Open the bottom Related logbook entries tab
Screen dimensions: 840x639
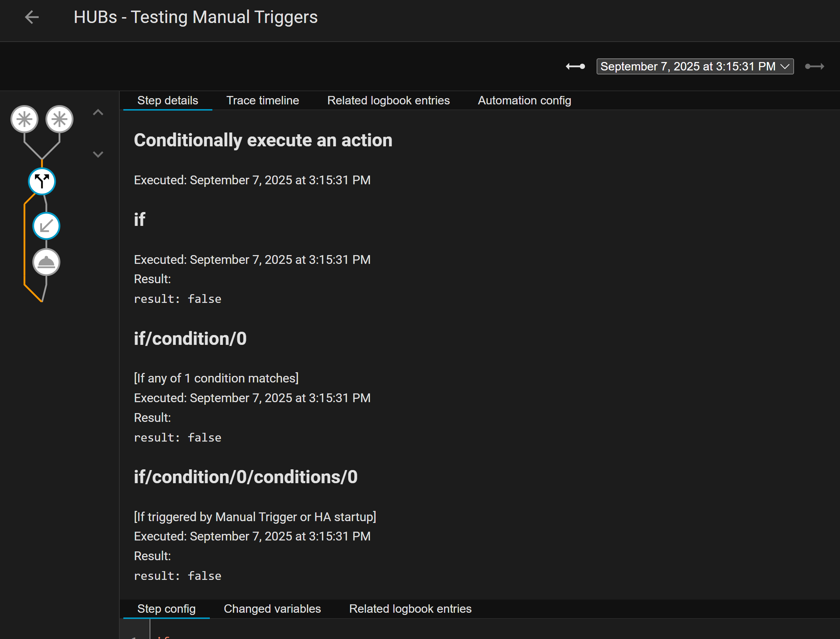(410, 609)
